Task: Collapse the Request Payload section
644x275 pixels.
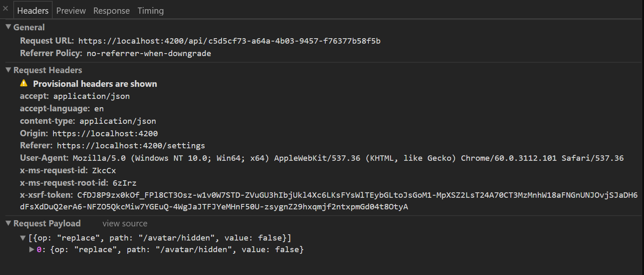Action: pos(8,223)
